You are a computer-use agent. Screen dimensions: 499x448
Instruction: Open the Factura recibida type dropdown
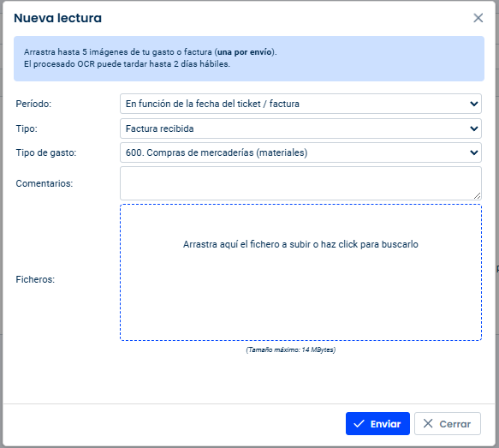(x=300, y=128)
